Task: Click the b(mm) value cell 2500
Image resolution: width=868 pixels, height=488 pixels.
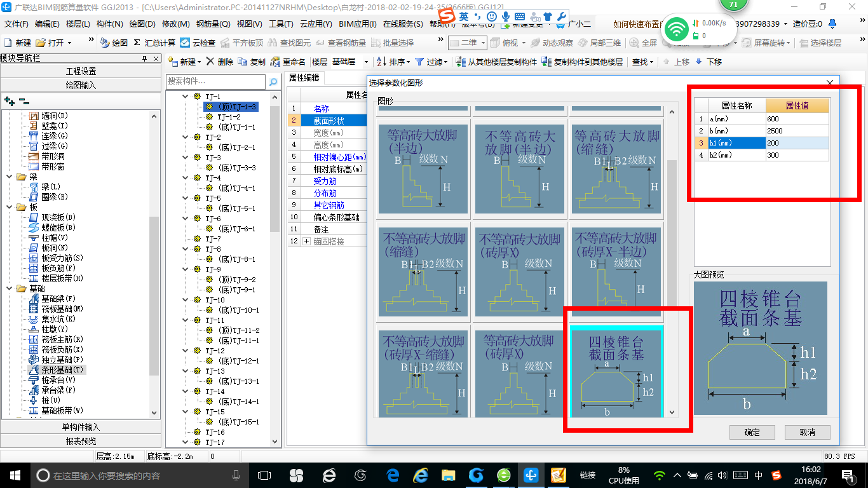Action: pyautogui.click(x=797, y=131)
